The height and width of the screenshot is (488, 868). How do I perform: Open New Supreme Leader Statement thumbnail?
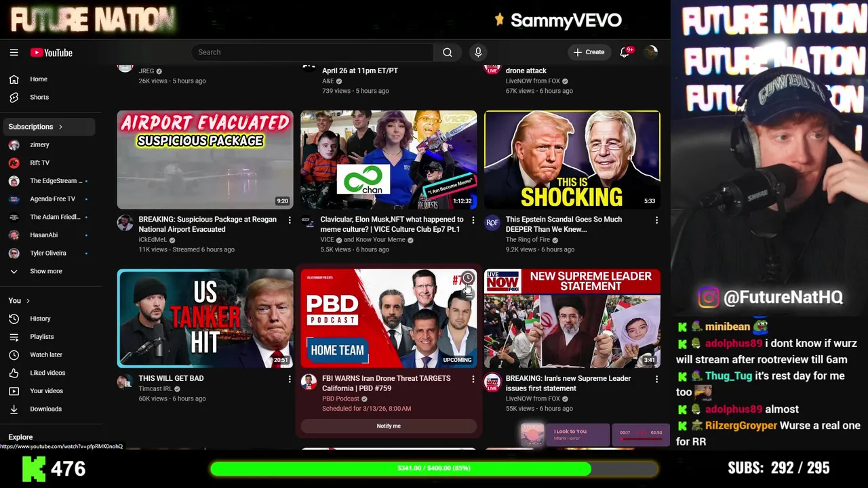pos(572,319)
